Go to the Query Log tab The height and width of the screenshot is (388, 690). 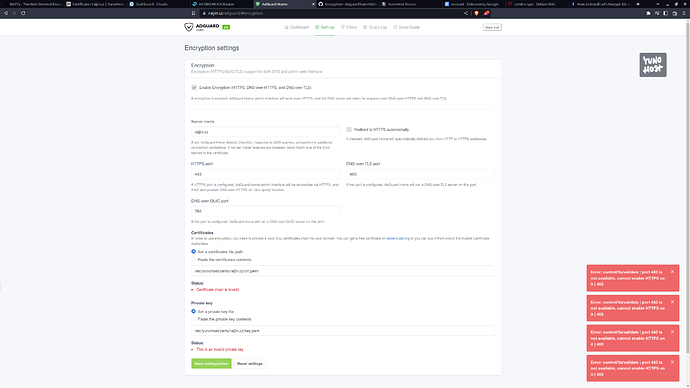[375, 27]
